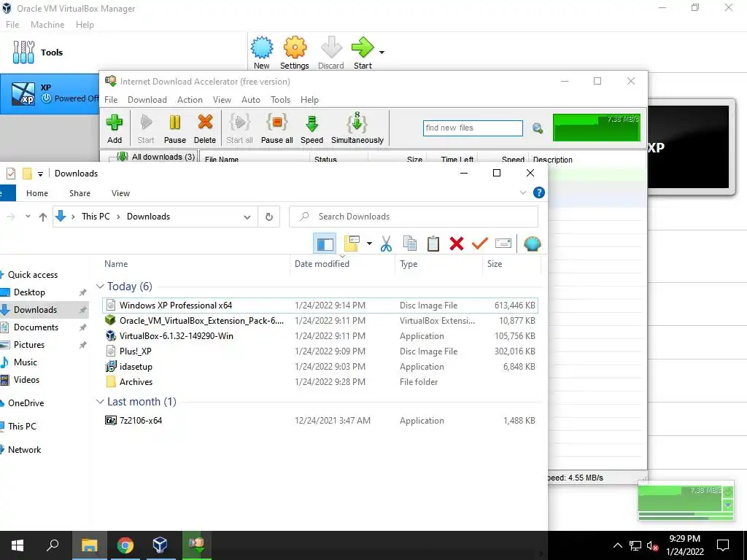Image resolution: width=747 pixels, height=560 pixels.
Task: Open Pictures in the Quick access sidebar
Action: (x=28, y=345)
